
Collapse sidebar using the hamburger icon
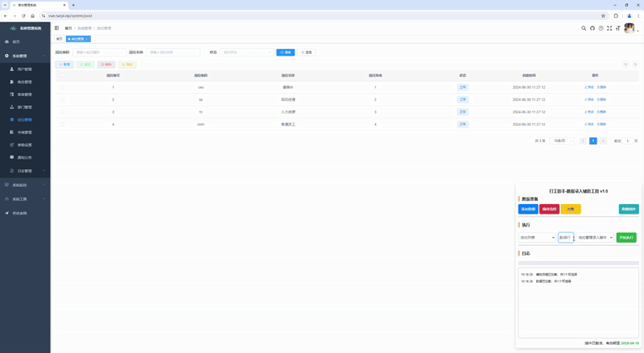point(56,28)
